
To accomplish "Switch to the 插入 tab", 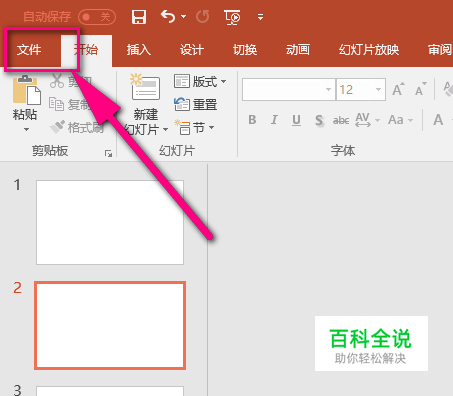I will click(x=139, y=50).
